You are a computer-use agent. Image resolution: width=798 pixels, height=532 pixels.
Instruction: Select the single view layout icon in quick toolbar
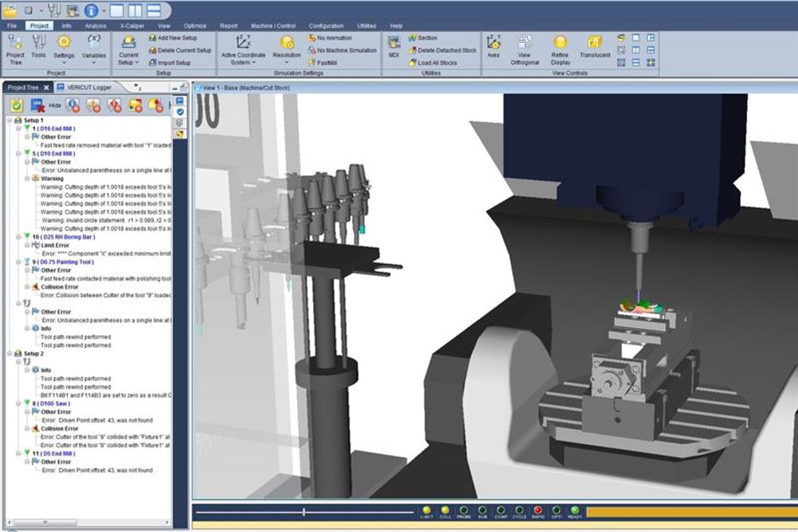click(116, 10)
